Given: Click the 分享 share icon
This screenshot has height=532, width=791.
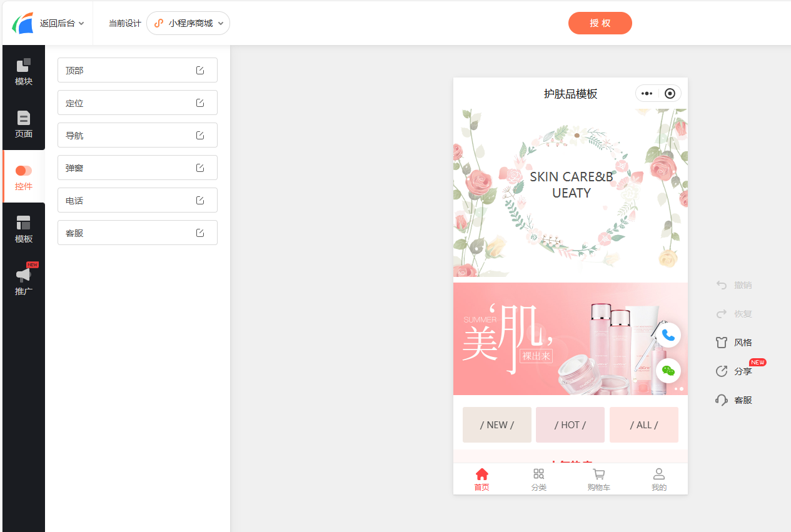Looking at the screenshot, I should [722, 371].
